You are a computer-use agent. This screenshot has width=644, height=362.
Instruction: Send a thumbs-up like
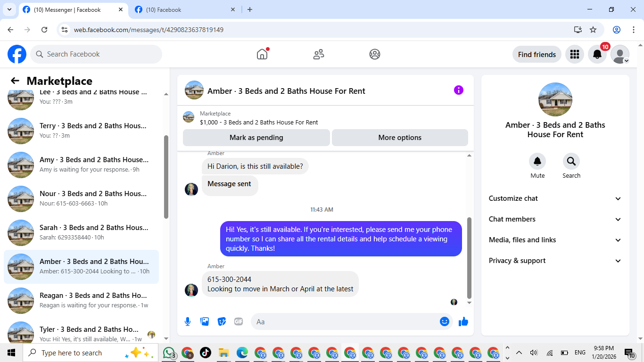tap(463, 321)
